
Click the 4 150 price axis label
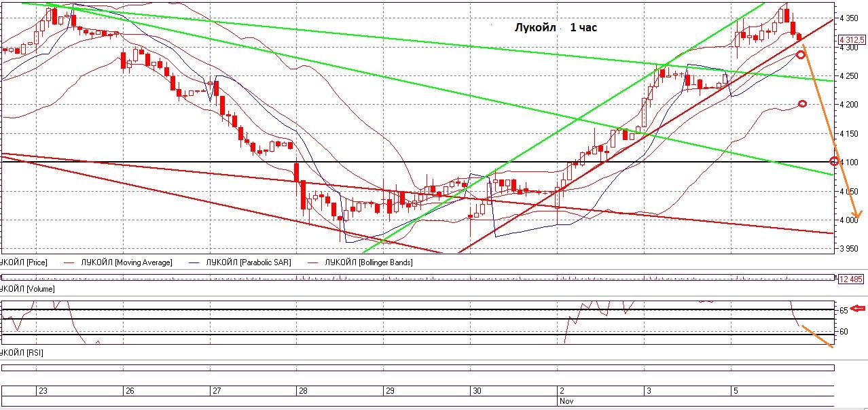pyautogui.click(x=850, y=134)
